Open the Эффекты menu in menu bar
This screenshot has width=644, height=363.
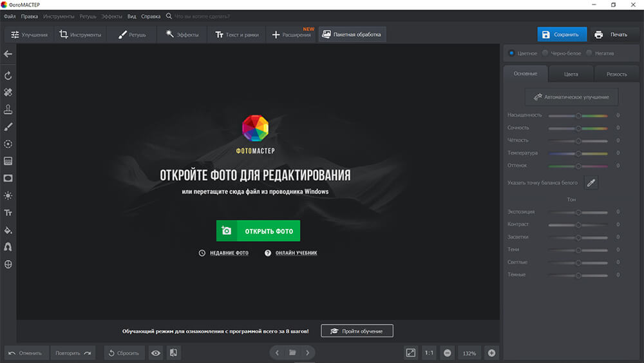pos(111,17)
